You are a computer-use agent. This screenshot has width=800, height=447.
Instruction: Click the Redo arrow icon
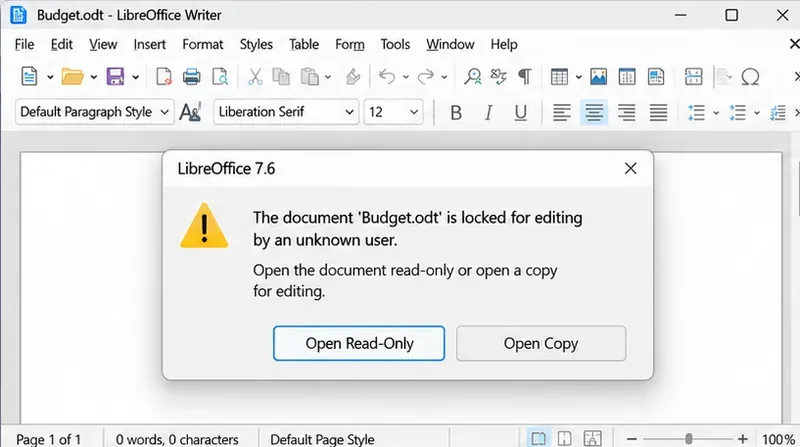click(x=426, y=77)
